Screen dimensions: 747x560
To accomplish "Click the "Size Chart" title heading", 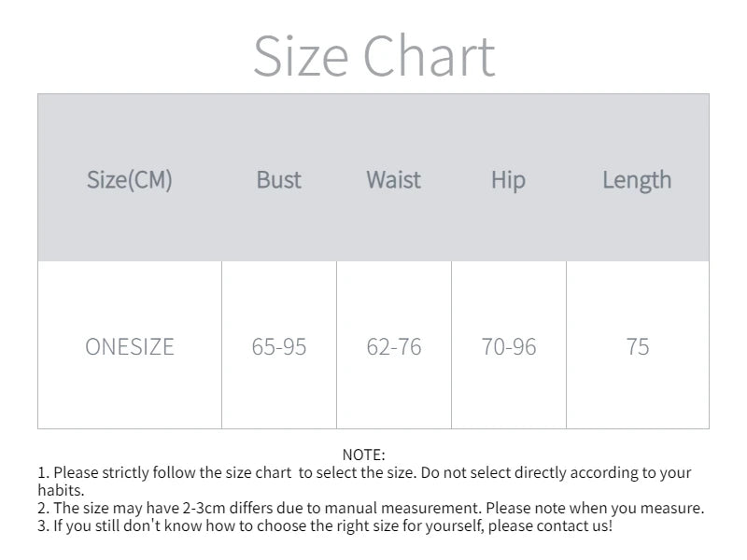I will coord(373,56).
